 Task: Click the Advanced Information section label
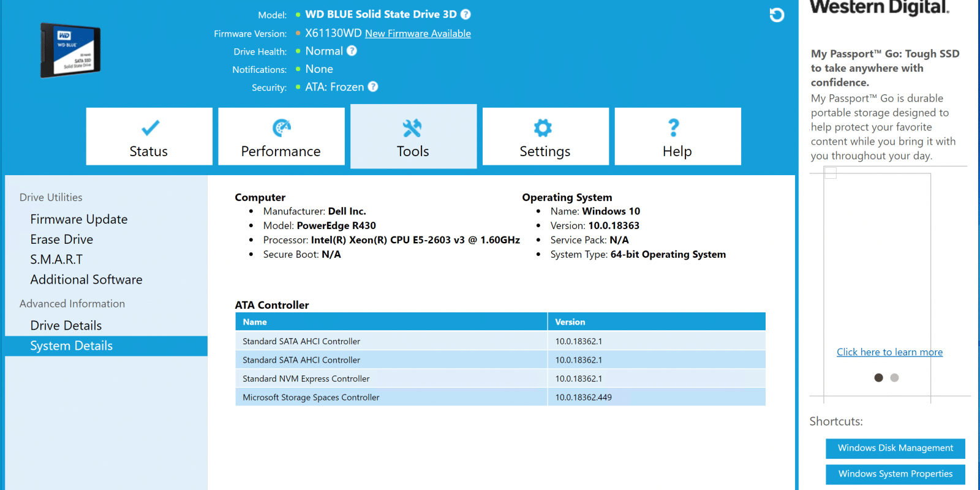click(72, 304)
